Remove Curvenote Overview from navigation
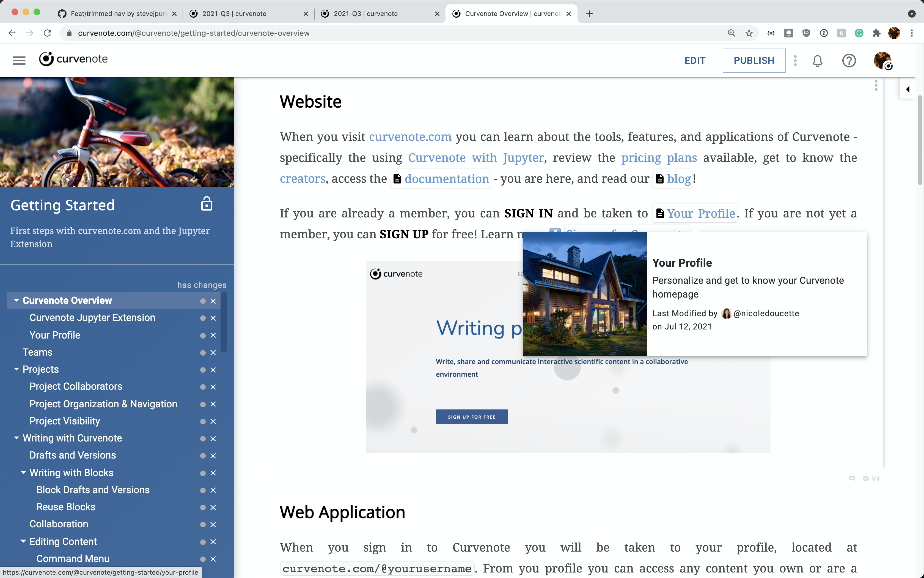The image size is (924, 578). tap(213, 301)
